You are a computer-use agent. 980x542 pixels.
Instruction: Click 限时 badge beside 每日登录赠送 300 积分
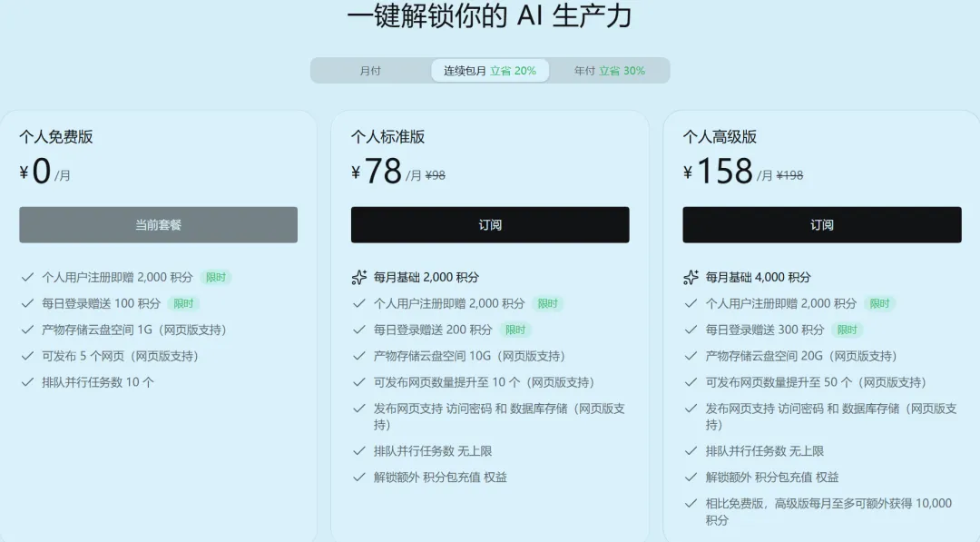click(x=847, y=330)
